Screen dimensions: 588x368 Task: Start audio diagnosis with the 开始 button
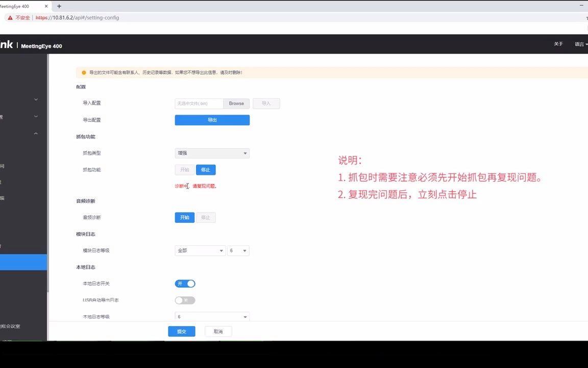coord(184,217)
